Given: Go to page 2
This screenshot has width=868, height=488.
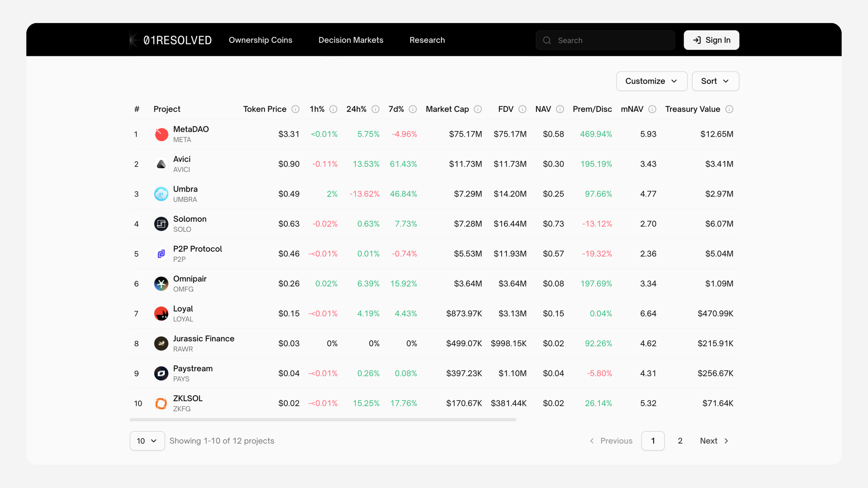Looking at the screenshot, I should coord(680,441).
